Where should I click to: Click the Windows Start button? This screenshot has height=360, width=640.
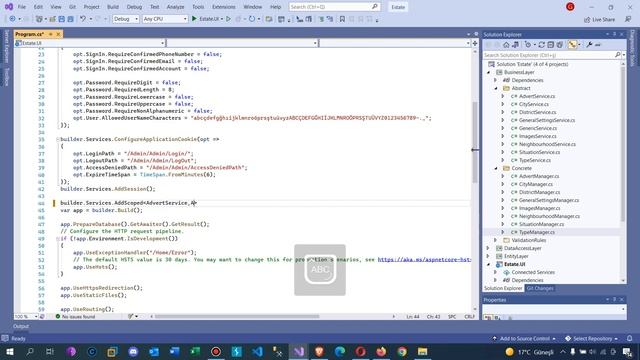coord(9,351)
